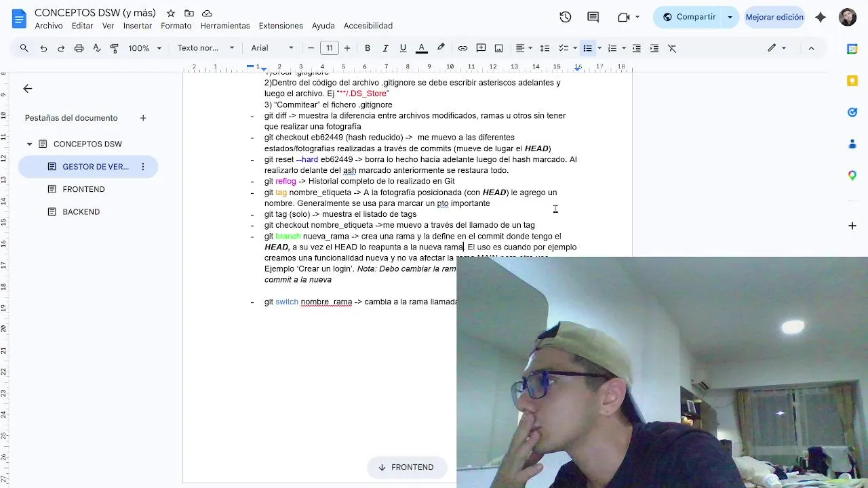Open bulleted list options arrow
This screenshot has width=868, height=488.
pyautogui.click(x=599, y=48)
